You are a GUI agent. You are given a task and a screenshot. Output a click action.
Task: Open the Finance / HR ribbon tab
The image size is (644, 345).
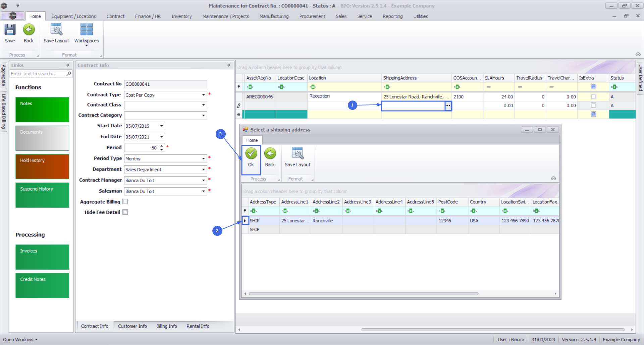click(x=148, y=16)
